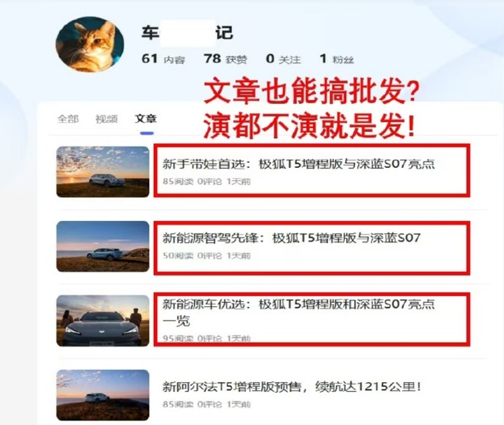Screen dimensions: 504x425
Task: Open article 新手带娃首选 极狐T5增程版
Action: coord(298,164)
